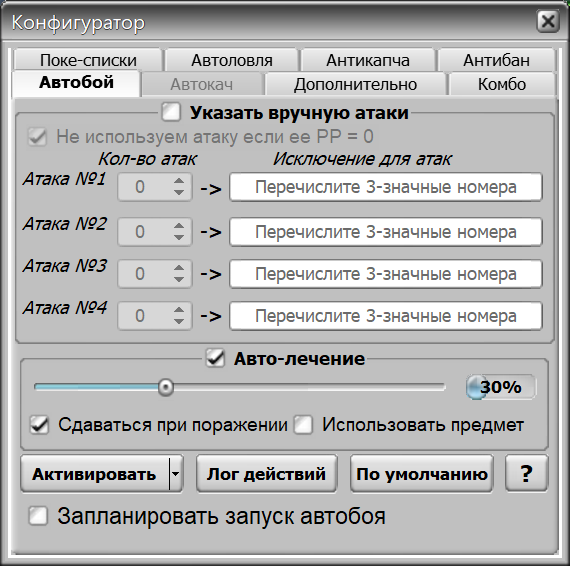
Task: Increase Атака №4 count with up arrow
Action: tap(179, 310)
